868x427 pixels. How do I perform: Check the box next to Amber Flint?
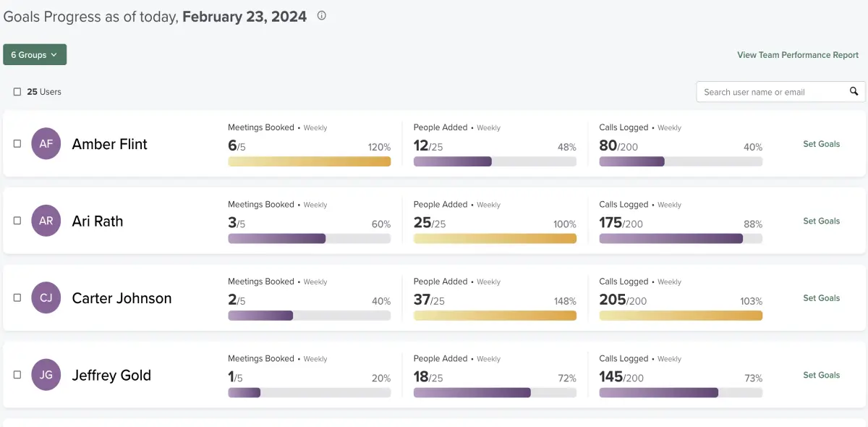tap(17, 144)
